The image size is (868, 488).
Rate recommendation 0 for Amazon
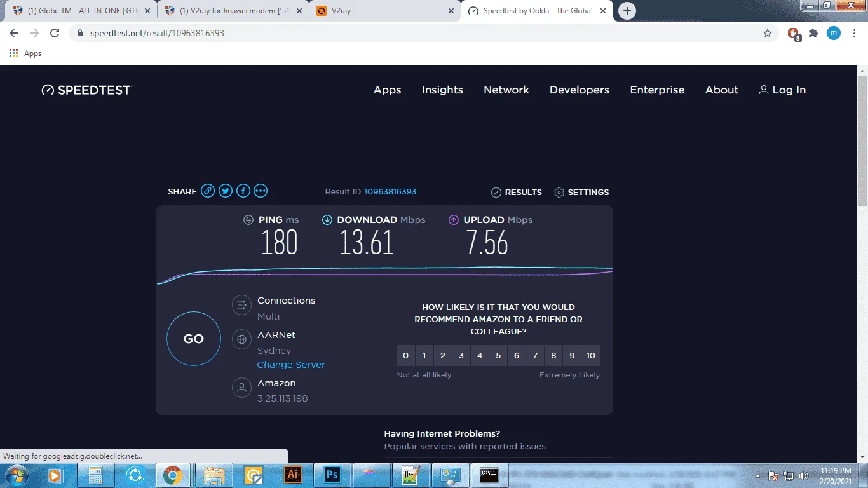point(406,356)
